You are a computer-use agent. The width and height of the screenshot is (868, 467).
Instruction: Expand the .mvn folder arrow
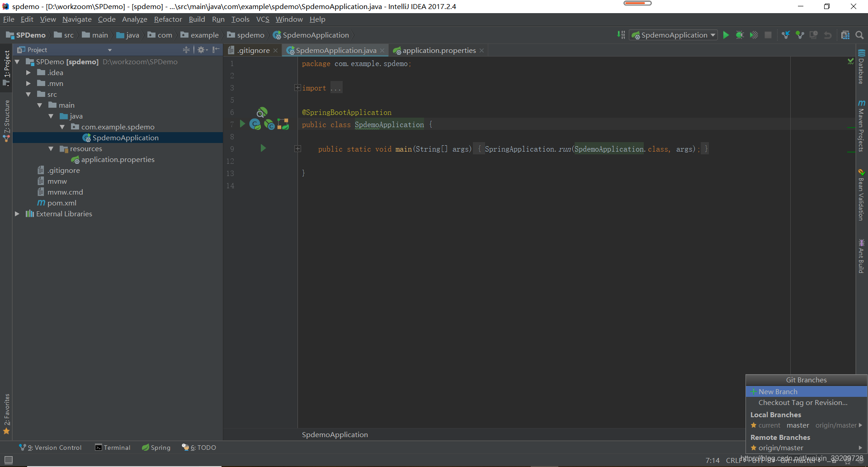tap(28, 83)
